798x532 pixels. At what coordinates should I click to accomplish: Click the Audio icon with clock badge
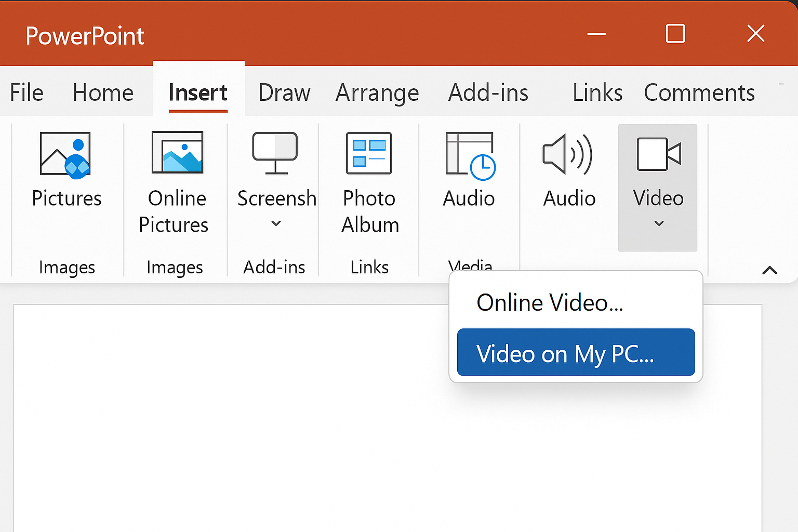(470, 155)
